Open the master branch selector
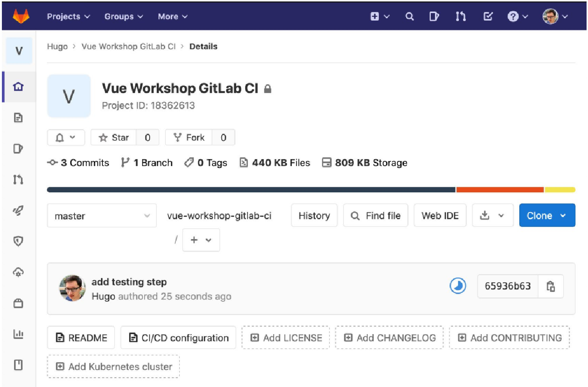The height and width of the screenshot is (387, 588). pyautogui.click(x=102, y=216)
